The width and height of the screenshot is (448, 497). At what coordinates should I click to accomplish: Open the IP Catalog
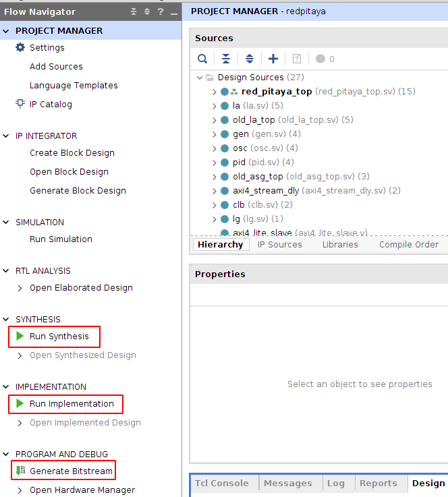tap(51, 105)
